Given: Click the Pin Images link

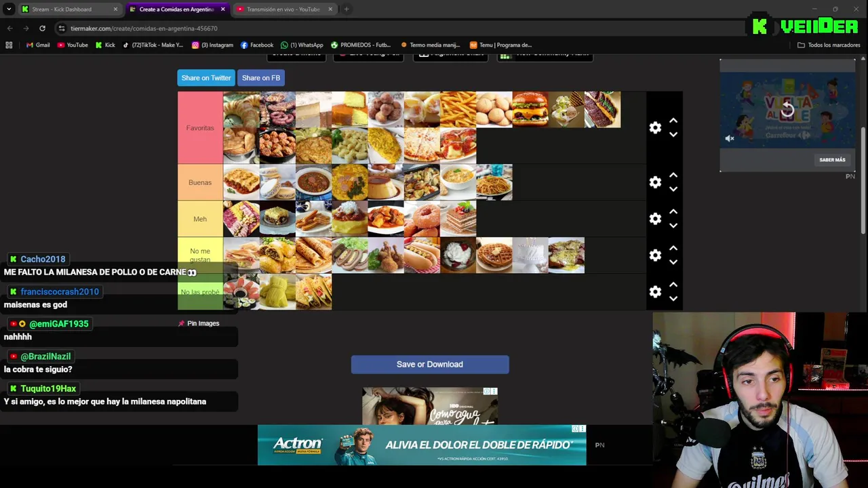Looking at the screenshot, I should pyautogui.click(x=199, y=323).
